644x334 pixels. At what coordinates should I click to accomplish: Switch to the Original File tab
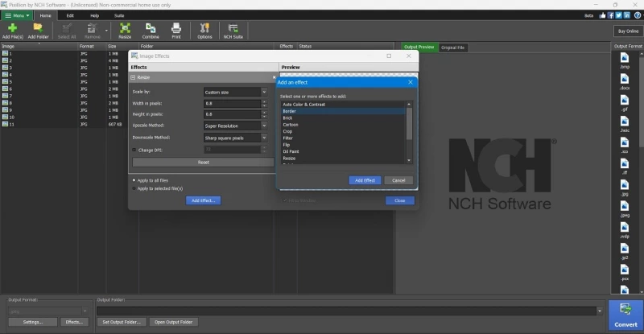coord(452,47)
